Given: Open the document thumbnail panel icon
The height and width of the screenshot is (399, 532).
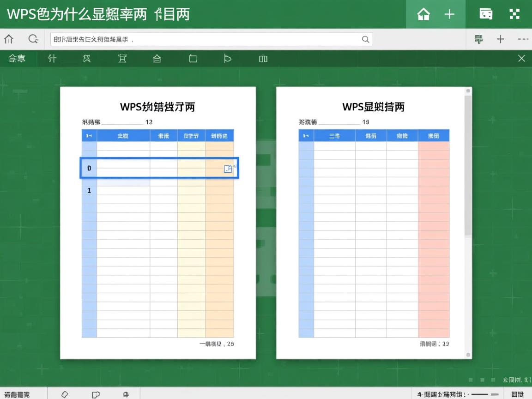Looking at the screenshot, I should [486, 14].
